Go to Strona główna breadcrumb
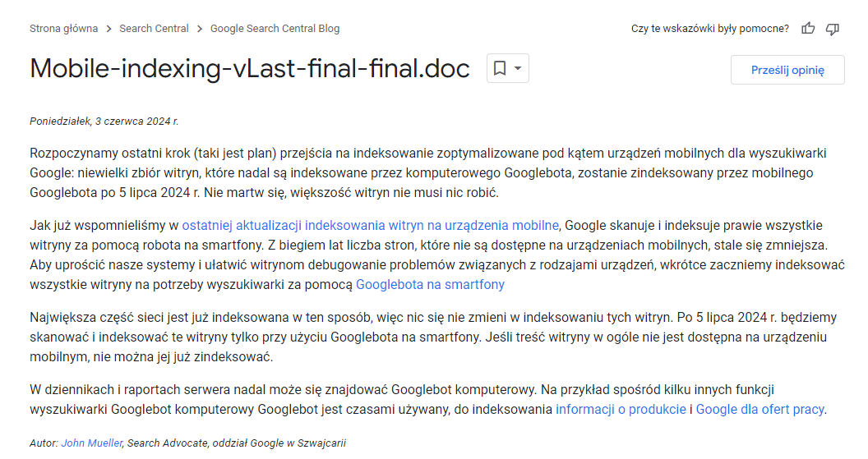 [x=63, y=29]
